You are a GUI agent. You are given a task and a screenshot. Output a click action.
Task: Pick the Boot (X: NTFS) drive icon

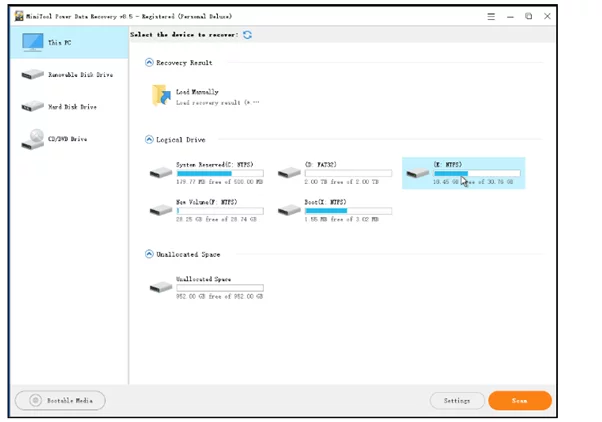289,210
